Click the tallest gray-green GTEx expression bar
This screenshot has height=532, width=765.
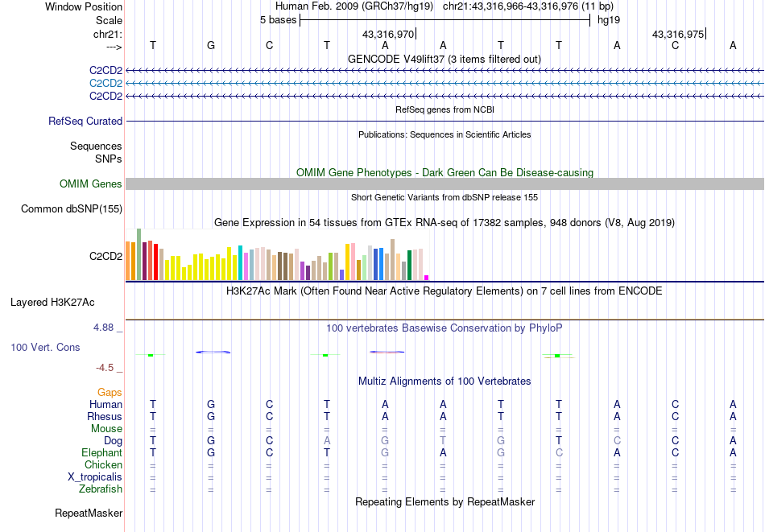(139, 254)
